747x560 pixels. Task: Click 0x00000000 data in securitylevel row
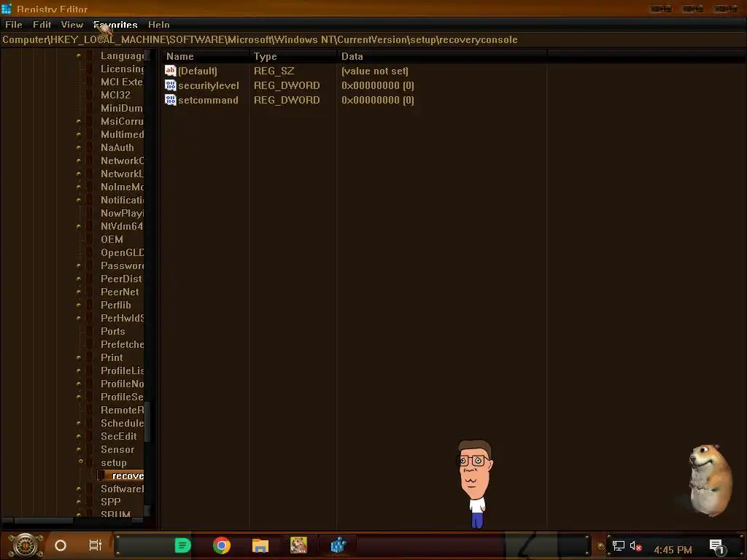click(378, 86)
